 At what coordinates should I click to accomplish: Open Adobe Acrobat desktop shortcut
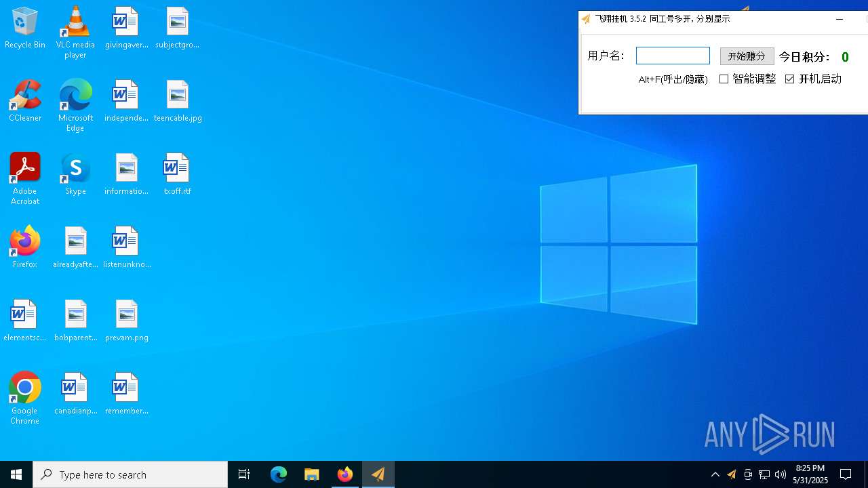pyautogui.click(x=25, y=178)
